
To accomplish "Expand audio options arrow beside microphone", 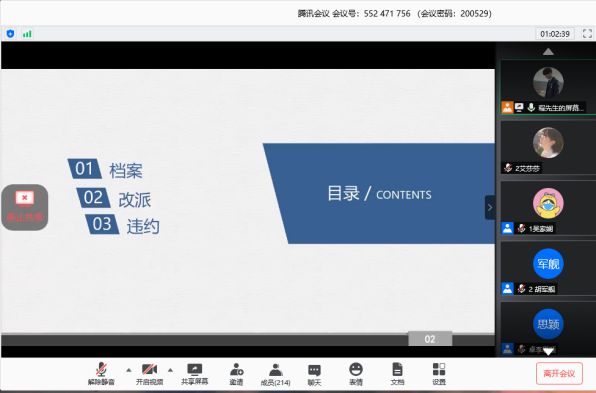I will [129, 370].
